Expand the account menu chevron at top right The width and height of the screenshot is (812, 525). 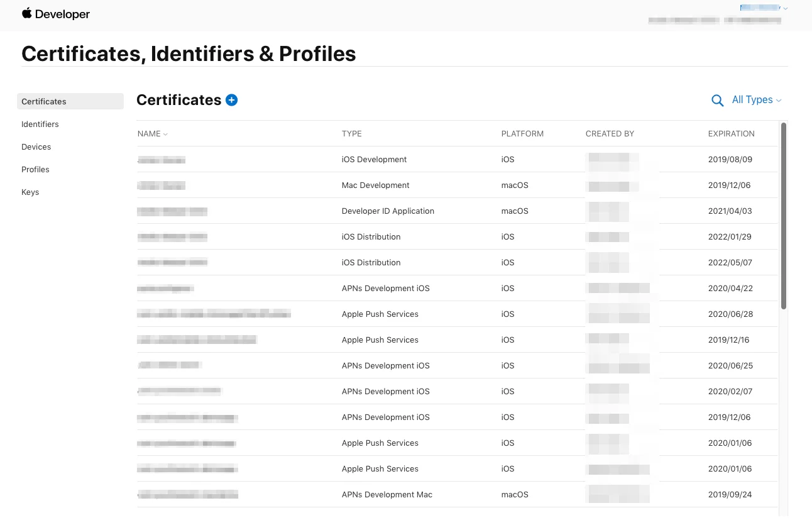pos(786,8)
